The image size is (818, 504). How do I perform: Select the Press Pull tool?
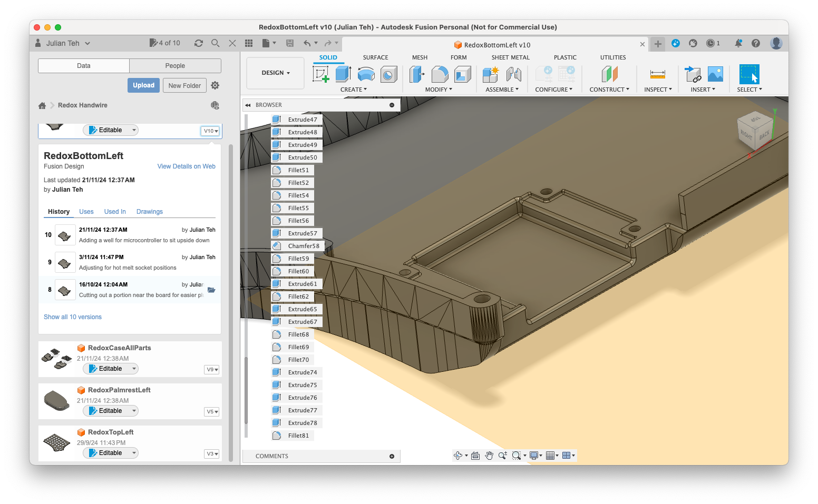coord(417,75)
